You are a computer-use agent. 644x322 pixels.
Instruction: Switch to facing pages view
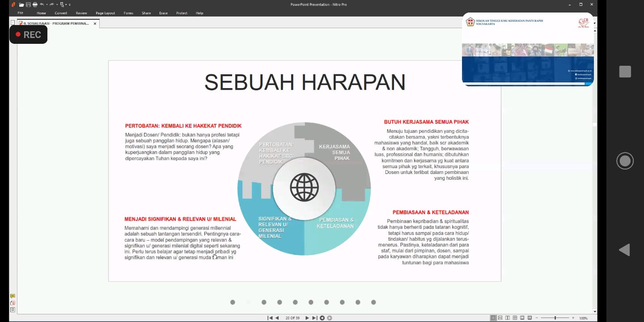click(x=508, y=318)
